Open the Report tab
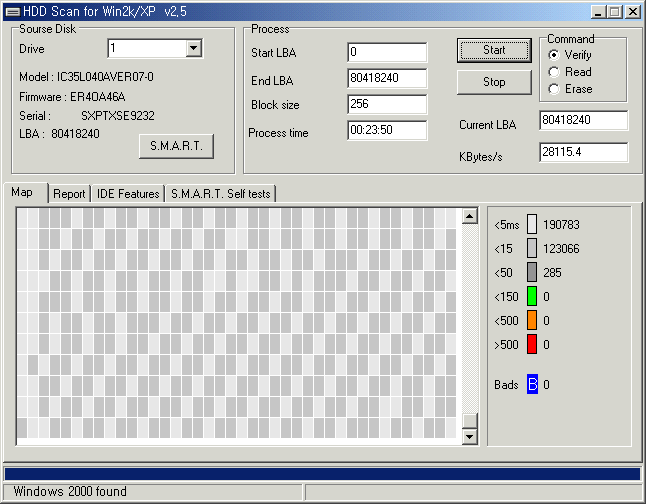Image resolution: width=646 pixels, height=504 pixels. (x=69, y=194)
